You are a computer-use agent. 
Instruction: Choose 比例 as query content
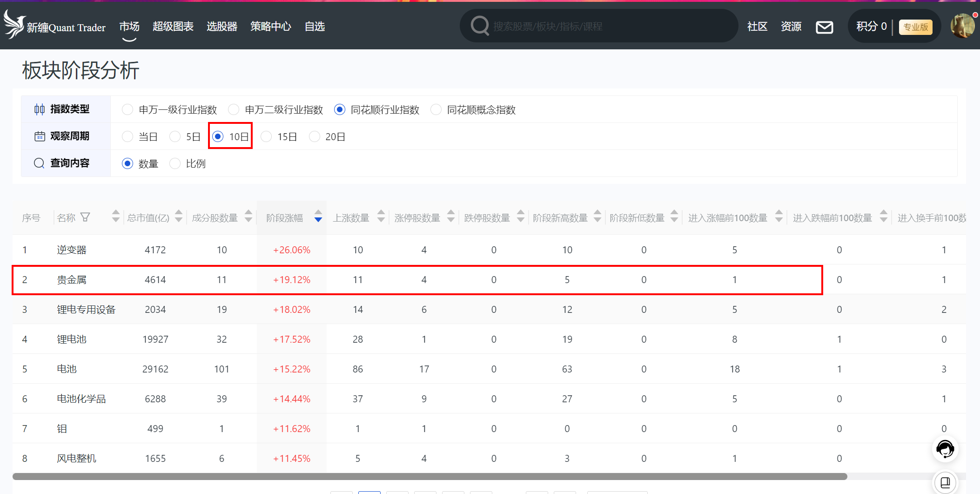[175, 164]
